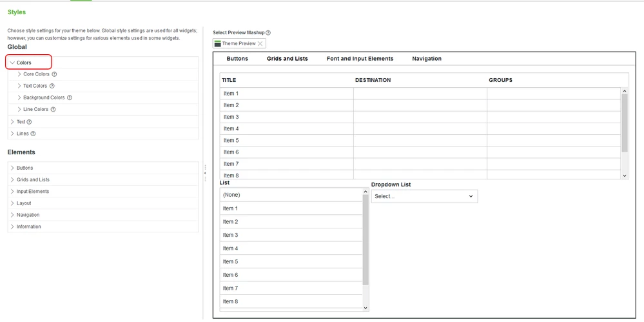The height and width of the screenshot is (322, 644).
Task: Select Item 1 row in the grid
Action: (x=420, y=94)
